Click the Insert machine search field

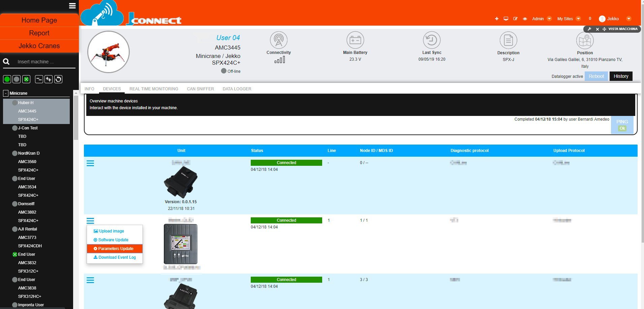coord(44,62)
